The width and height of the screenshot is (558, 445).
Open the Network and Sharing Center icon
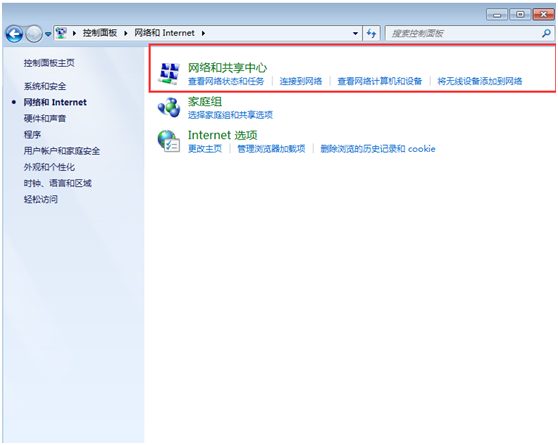click(x=169, y=73)
